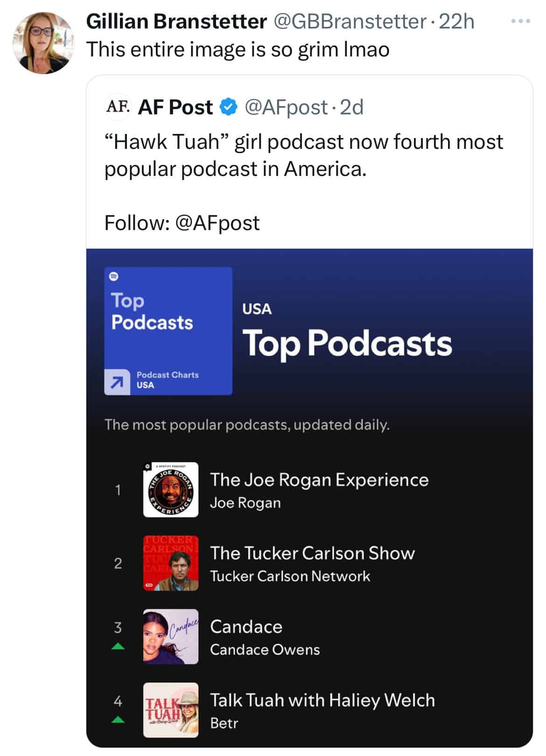Viewport: 546px width, 756px height.
Task: Click AF Post's blue verified badge
Action: [228, 107]
